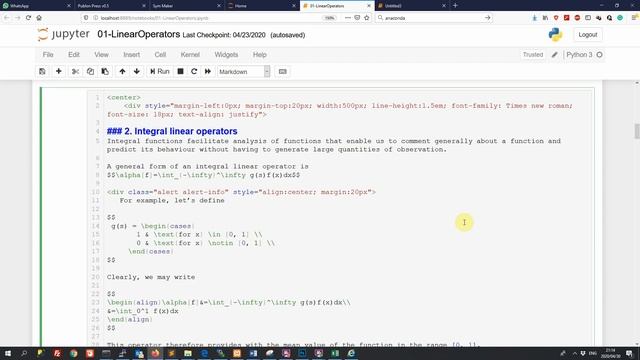Image resolution: width=640 pixels, height=360 pixels.
Task: Save and checkpoint the notebook
Action: pos(42,71)
